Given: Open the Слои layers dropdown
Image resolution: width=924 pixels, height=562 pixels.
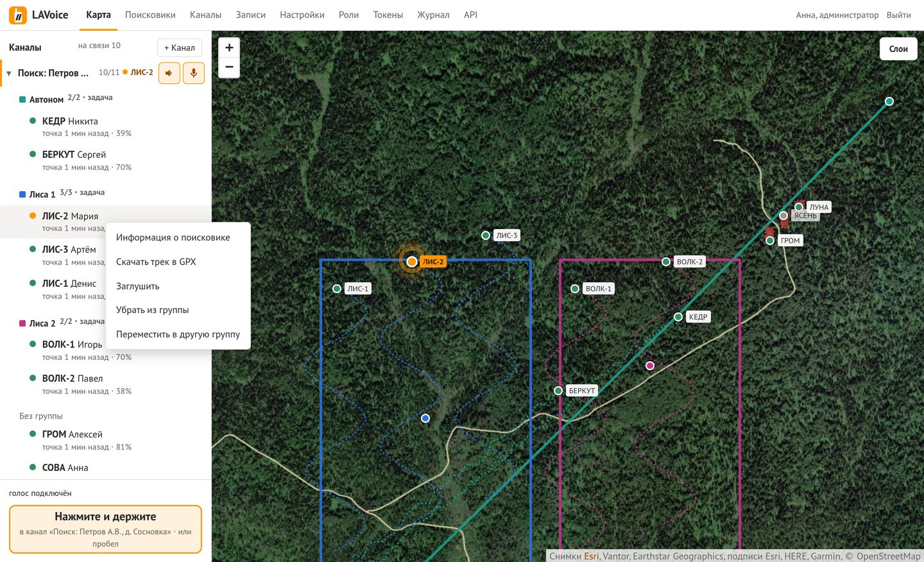Looking at the screenshot, I should (898, 49).
